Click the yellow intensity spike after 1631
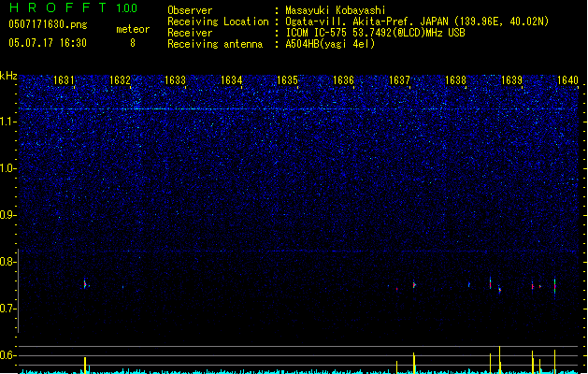The image size is (588, 374). pyautogui.click(x=85, y=366)
